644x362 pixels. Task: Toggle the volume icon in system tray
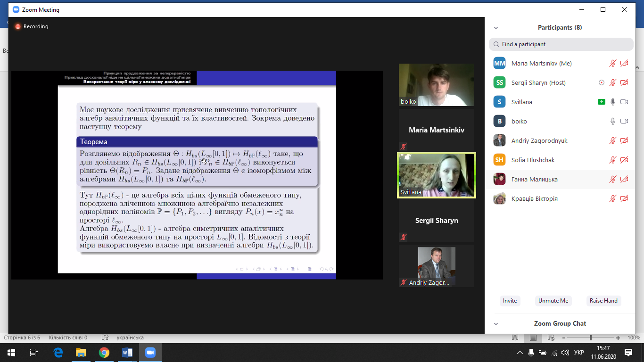tap(553, 353)
